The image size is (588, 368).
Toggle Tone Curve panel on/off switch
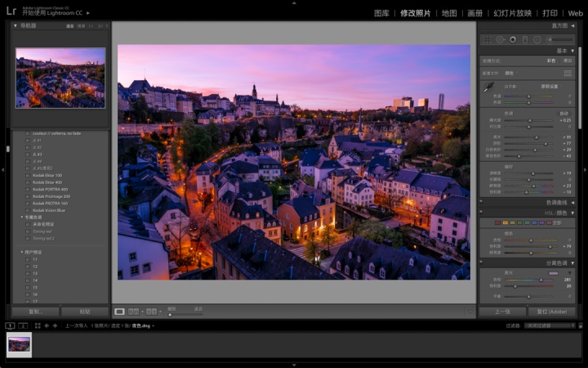(x=481, y=202)
